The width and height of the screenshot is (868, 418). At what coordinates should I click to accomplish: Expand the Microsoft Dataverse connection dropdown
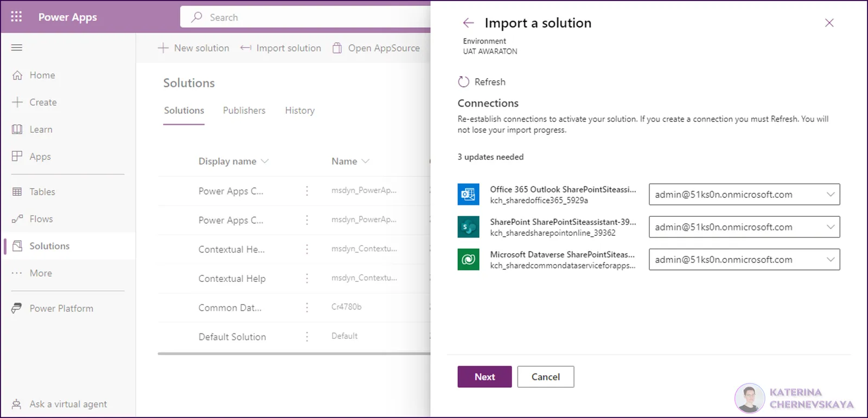click(x=744, y=260)
